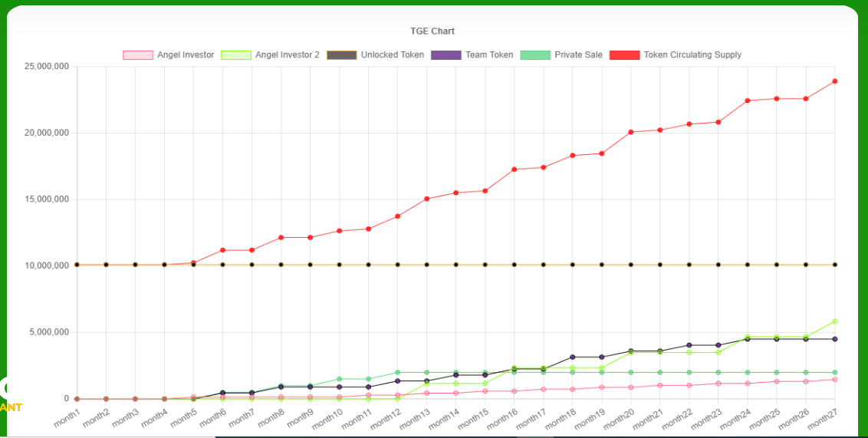Toggle Unlocked Token legend label
Image resolution: width=868 pixels, height=438 pixels.
tap(392, 55)
